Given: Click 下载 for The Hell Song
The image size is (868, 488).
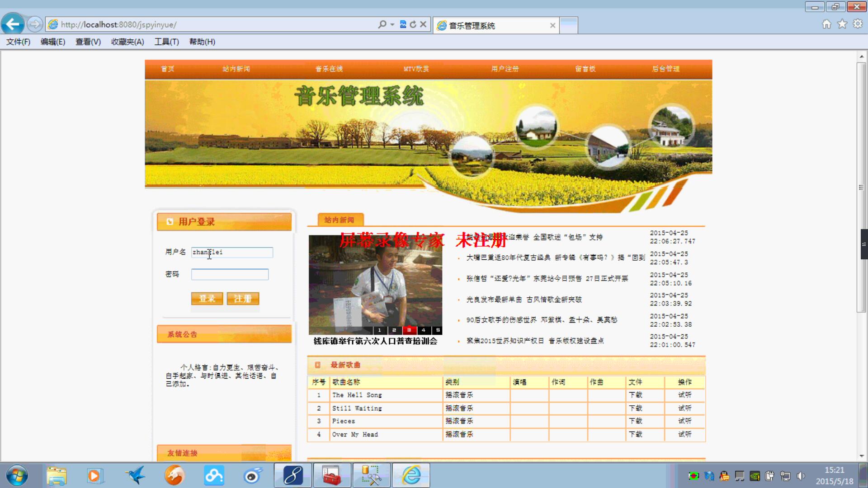Looking at the screenshot, I should [x=635, y=395].
